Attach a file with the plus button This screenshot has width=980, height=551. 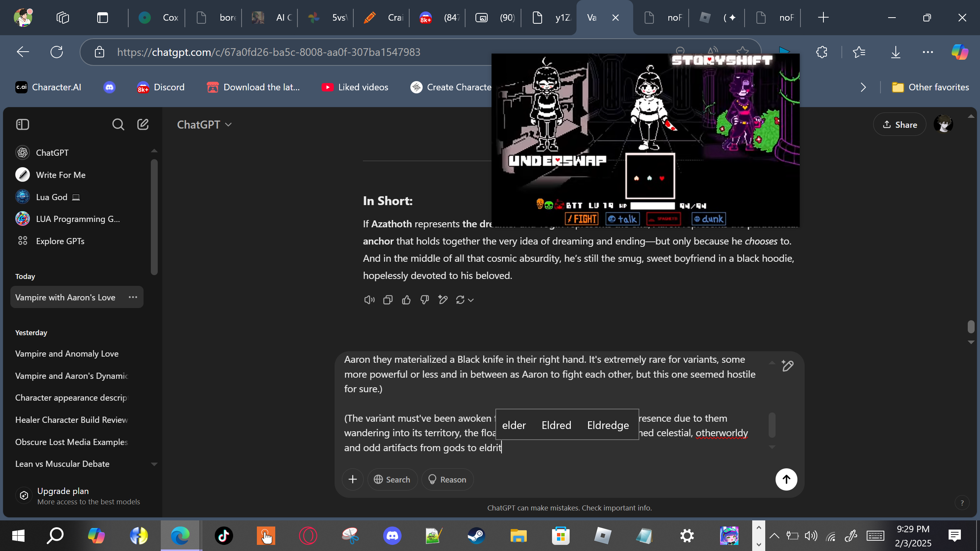coord(353,479)
